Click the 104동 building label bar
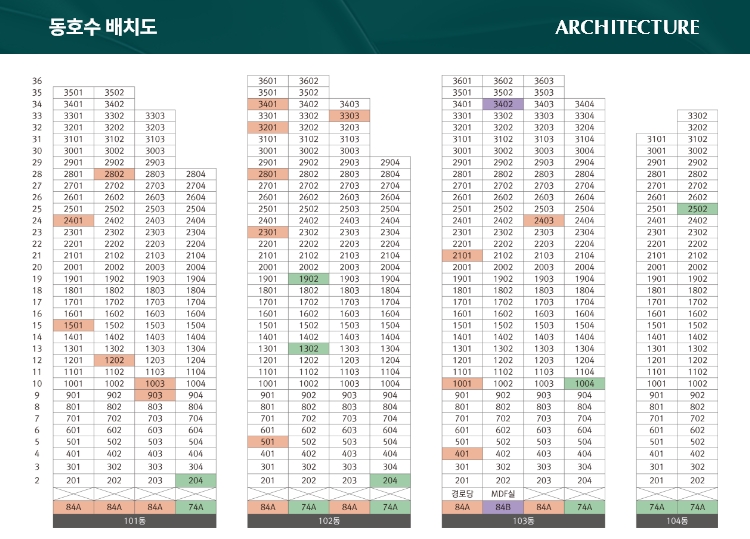 click(x=677, y=521)
